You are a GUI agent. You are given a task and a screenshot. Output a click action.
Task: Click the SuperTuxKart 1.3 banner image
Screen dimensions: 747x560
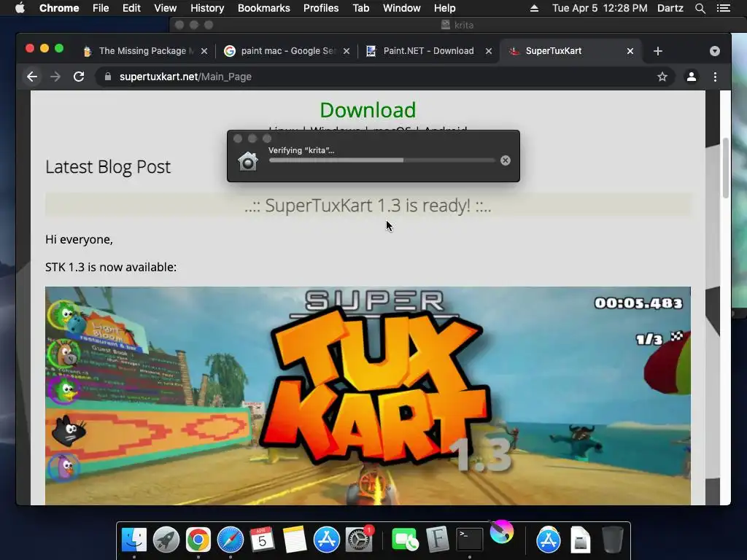368,396
